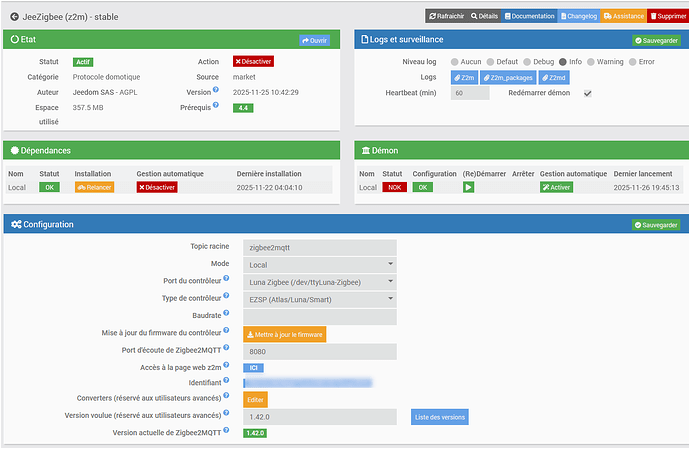Image resolution: width=690 pixels, height=449 pixels.
Task: Select the Aucun log level
Action: [x=455, y=62]
